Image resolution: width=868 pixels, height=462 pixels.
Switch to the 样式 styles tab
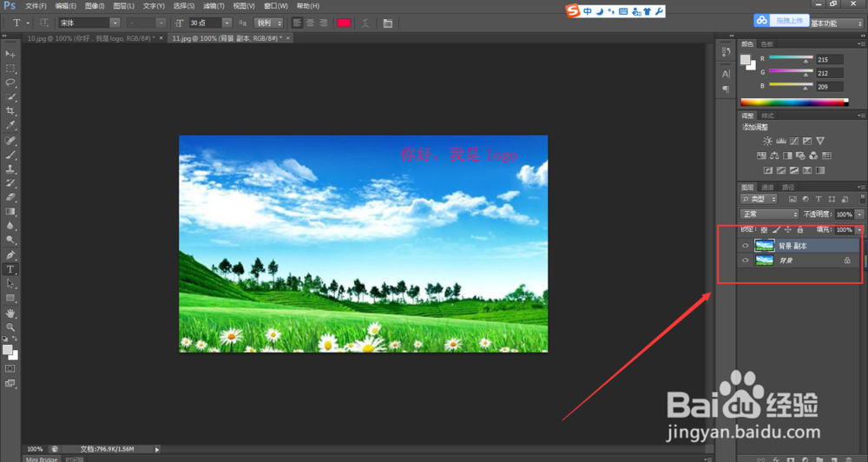(x=767, y=115)
